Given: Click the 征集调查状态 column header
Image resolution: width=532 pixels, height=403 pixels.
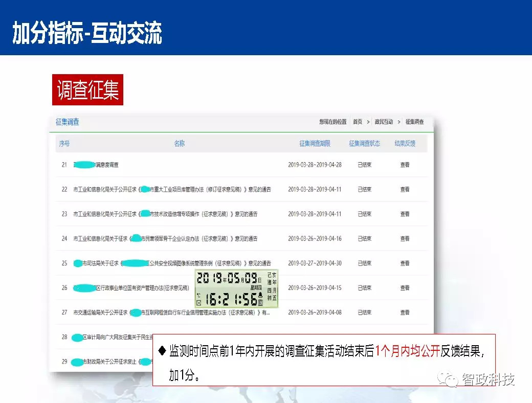Looking at the screenshot, I should [x=364, y=143].
